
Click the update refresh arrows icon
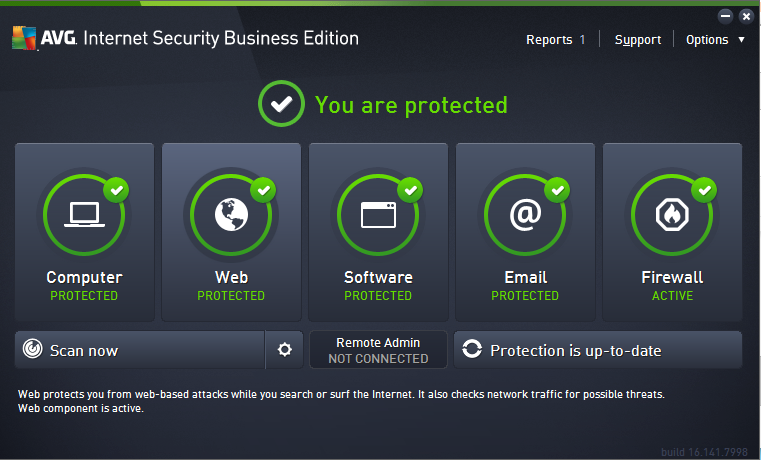[472, 349]
